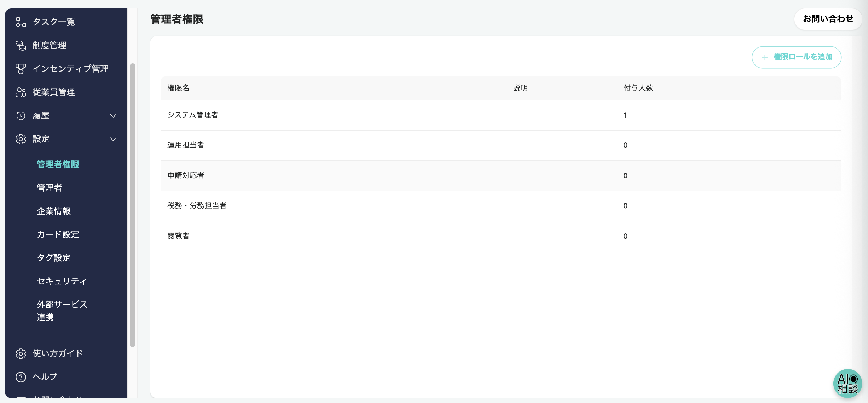Image resolution: width=868 pixels, height=403 pixels.
Task: Go to 企業情報 settings page
Action: click(54, 211)
